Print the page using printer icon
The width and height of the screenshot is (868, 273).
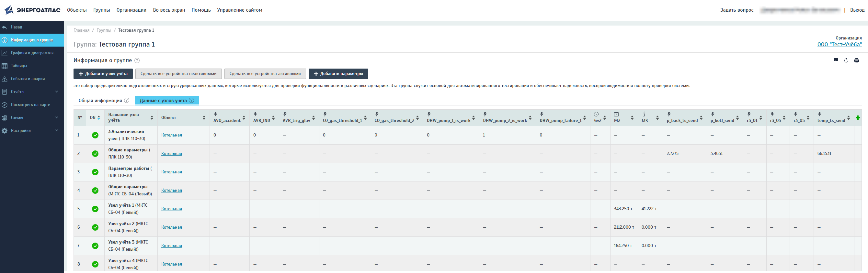tap(857, 60)
